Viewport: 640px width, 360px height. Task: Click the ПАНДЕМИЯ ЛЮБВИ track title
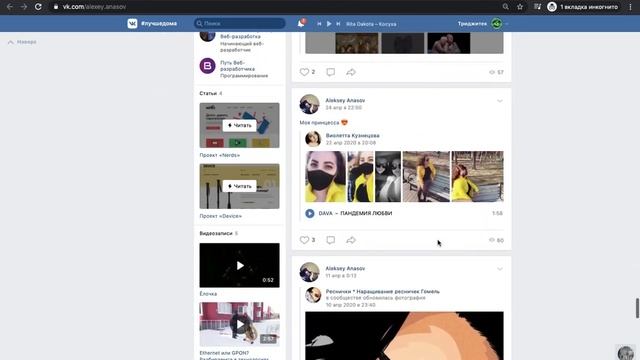(x=366, y=213)
